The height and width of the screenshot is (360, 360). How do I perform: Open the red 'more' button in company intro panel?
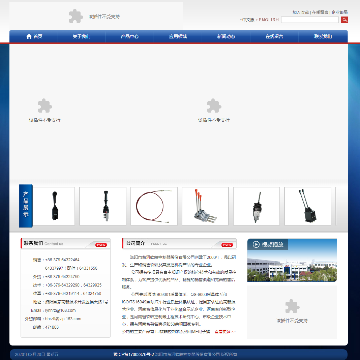227,245
